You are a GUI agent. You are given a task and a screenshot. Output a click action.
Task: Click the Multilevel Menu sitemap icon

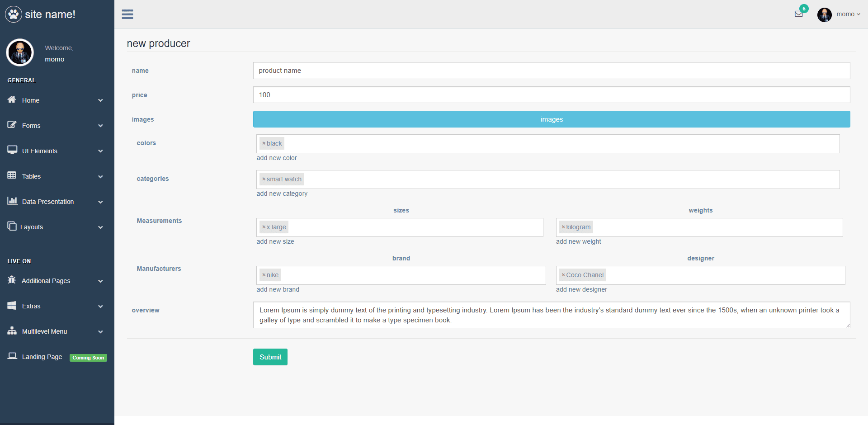[x=12, y=331]
